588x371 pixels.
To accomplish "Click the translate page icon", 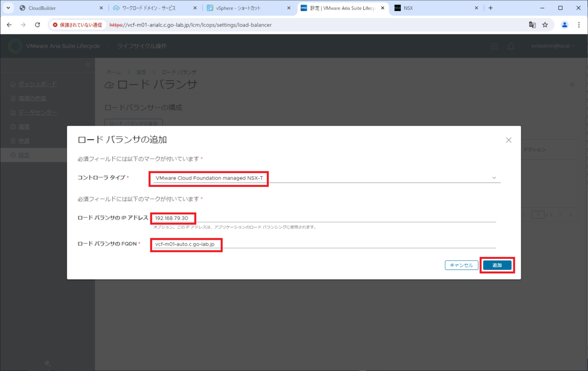I will 532,24.
